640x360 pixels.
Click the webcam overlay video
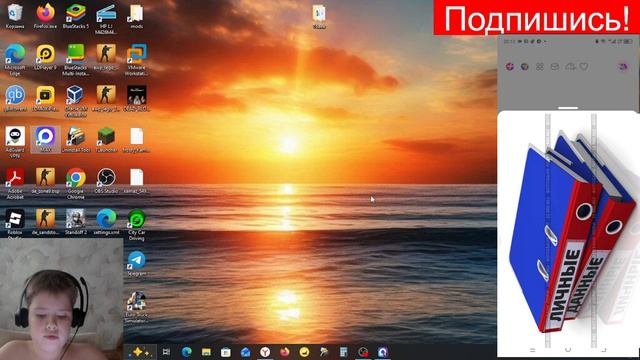coord(61,299)
